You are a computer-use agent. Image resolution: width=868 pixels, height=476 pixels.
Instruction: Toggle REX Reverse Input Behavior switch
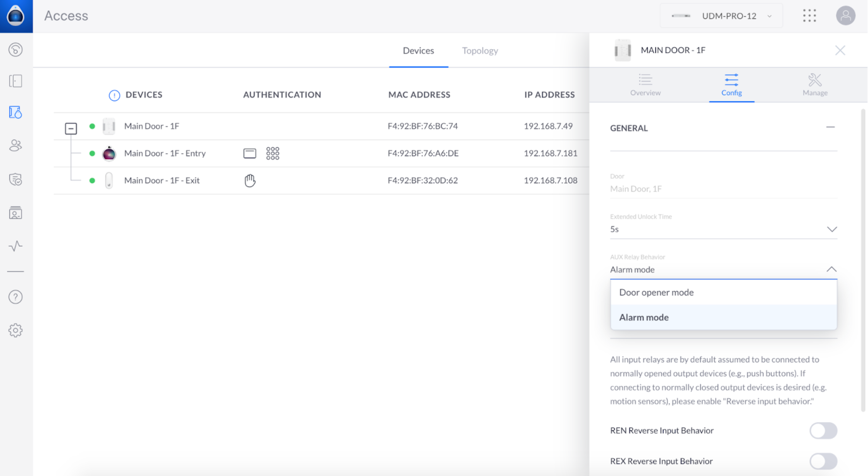823,461
